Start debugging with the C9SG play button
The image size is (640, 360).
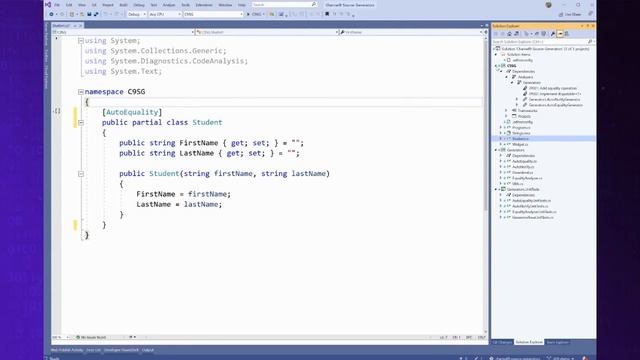tap(255, 14)
